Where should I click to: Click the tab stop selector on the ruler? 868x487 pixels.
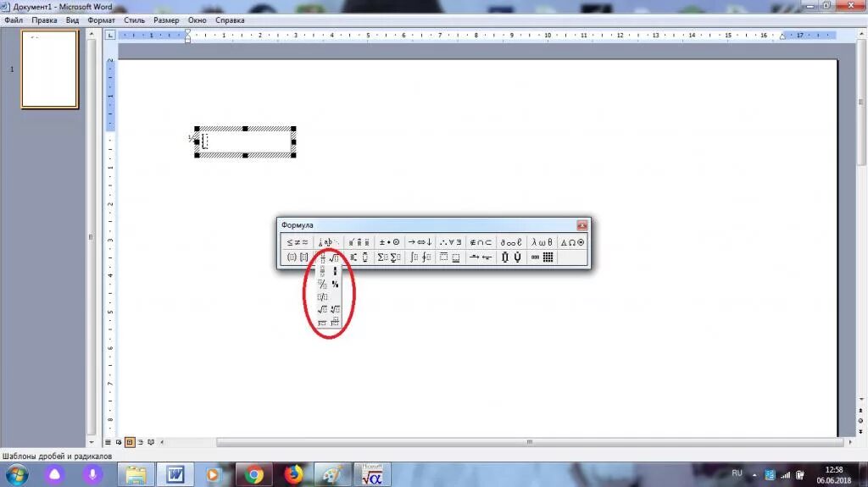[x=110, y=35]
